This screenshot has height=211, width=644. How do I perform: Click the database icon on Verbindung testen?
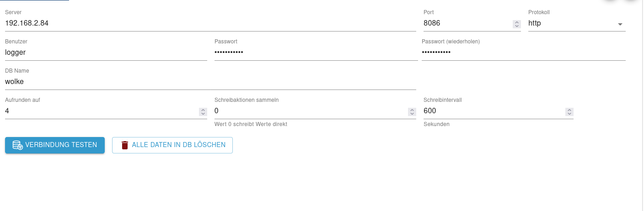click(x=17, y=145)
